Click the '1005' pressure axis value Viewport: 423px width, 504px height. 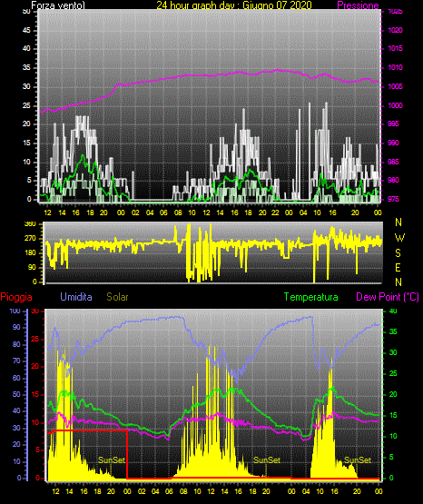[x=395, y=86]
